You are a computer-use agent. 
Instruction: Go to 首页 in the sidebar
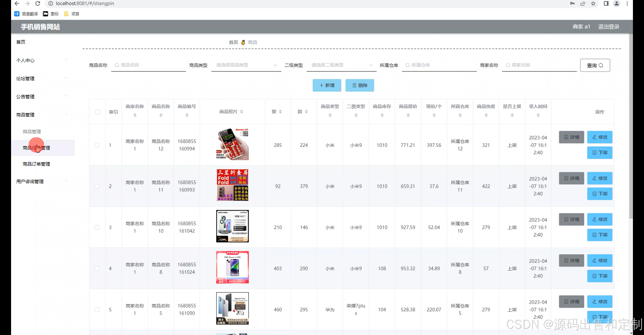tap(21, 42)
